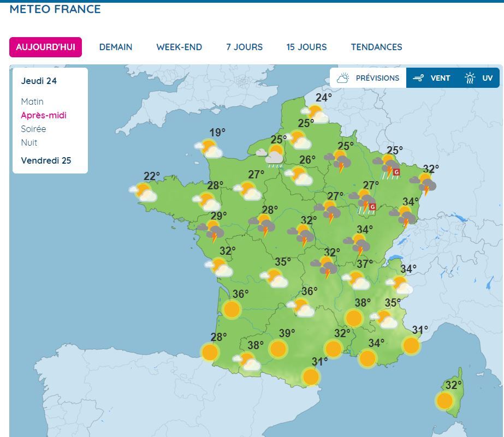Click the thunderstorm icon under central 28°
This screenshot has height=437, width=504.
tap(263, 225)
